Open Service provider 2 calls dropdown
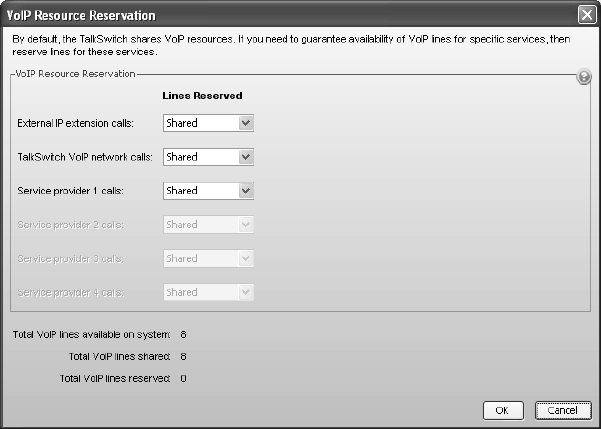The height and width of the screenshot is (429, 601). coord(208,225)
